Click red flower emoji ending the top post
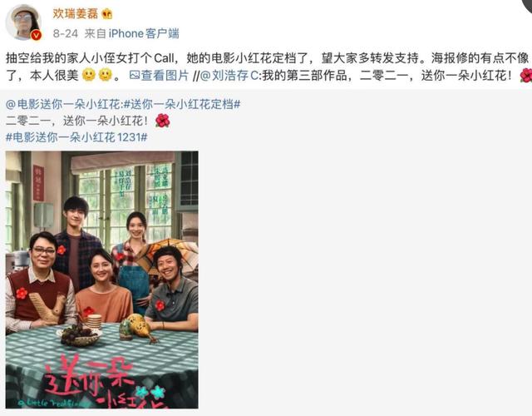The image size is (532, 416). (x=525, y=76)
